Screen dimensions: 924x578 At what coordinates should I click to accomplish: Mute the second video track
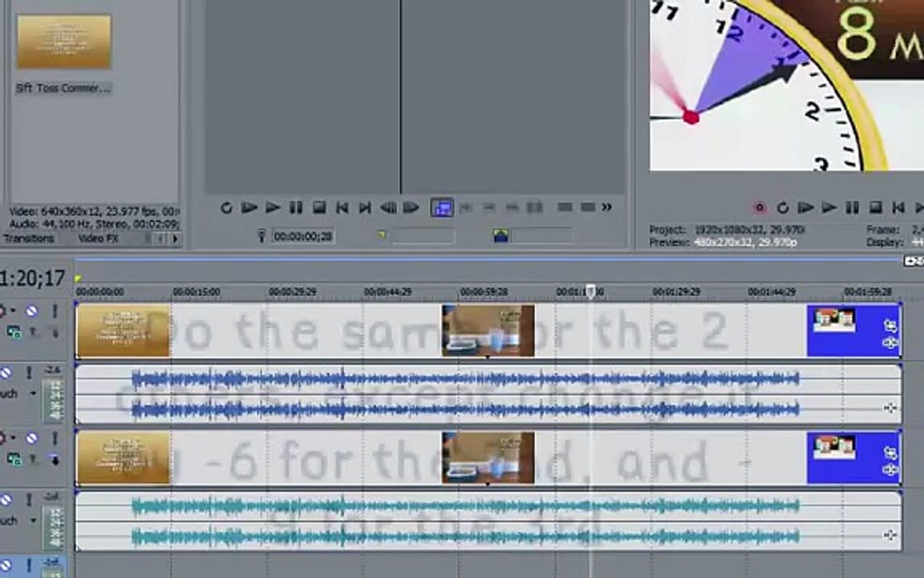pos(31,438)
